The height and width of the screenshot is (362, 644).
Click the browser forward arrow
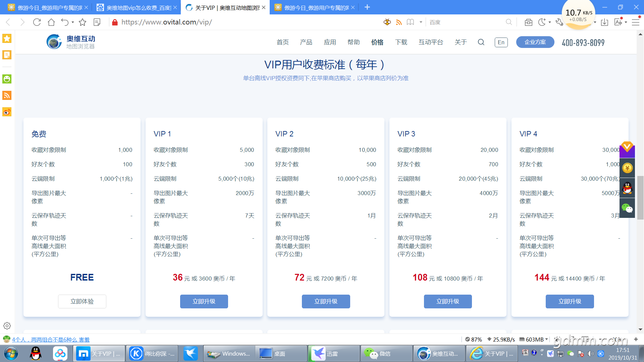(22, 22)
